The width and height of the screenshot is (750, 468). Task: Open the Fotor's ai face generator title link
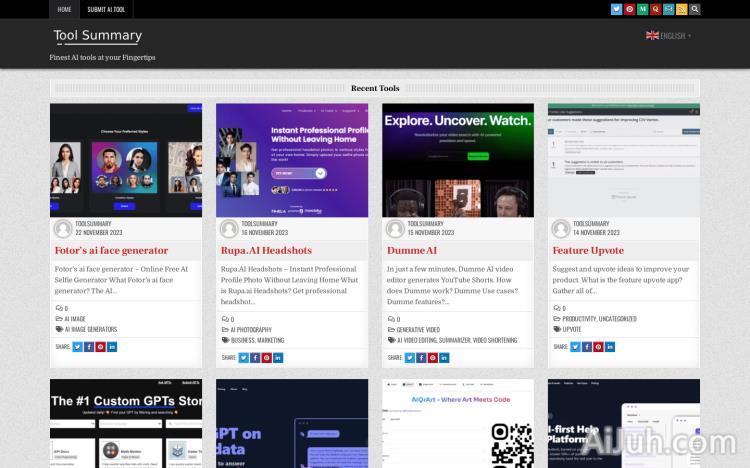tap(111, 250)
